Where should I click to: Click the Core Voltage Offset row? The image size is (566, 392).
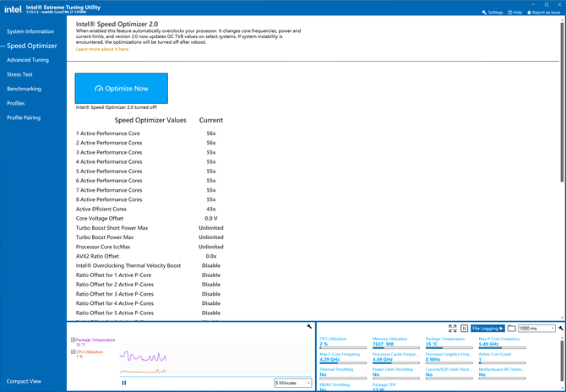click(x=150, y=218)
